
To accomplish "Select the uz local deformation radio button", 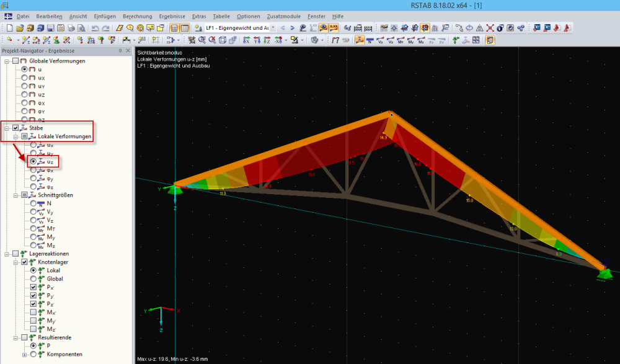I will click(x=33, y=161).
